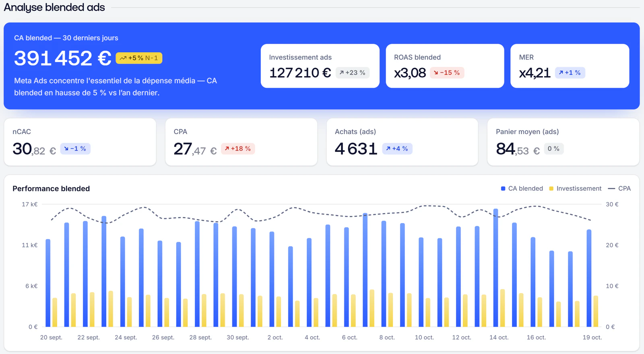Screen dimensions: 644x354
Task: Toggle CA blended series in chart legend
Action: (522, 188)
